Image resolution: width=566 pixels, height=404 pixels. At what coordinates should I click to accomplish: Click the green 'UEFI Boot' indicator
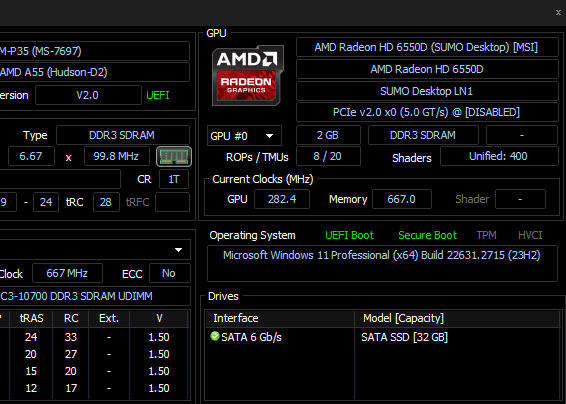349,235
